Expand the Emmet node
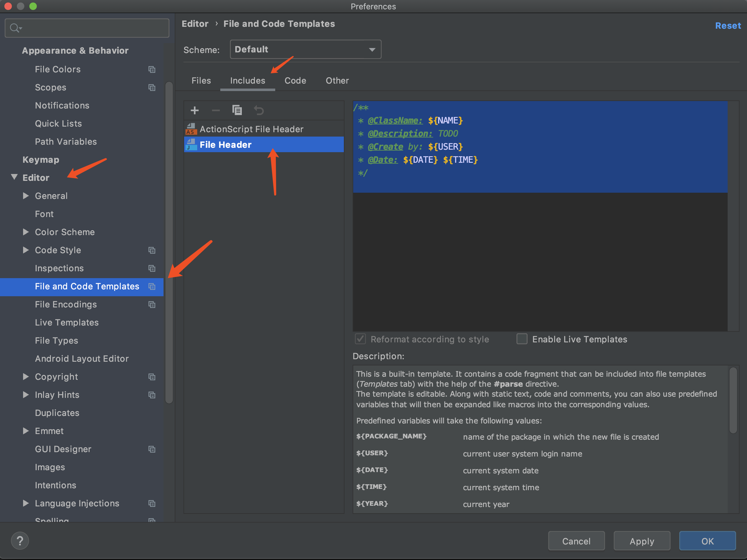This screenshot has width=747, height=560. pos(26,431)
